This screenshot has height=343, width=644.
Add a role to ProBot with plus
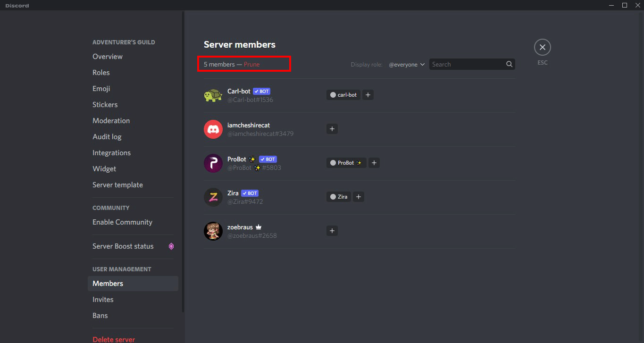pyautogui.click(x=374, y=163)
